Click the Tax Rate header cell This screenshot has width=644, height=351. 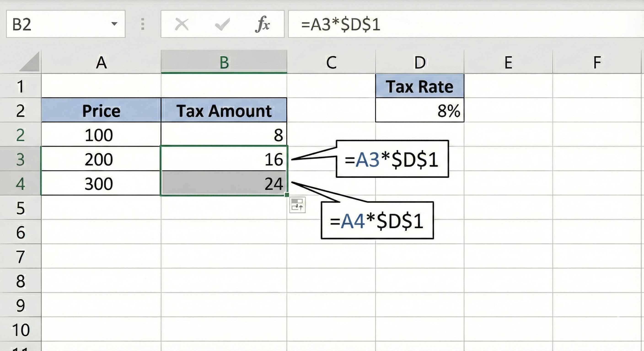419,86
